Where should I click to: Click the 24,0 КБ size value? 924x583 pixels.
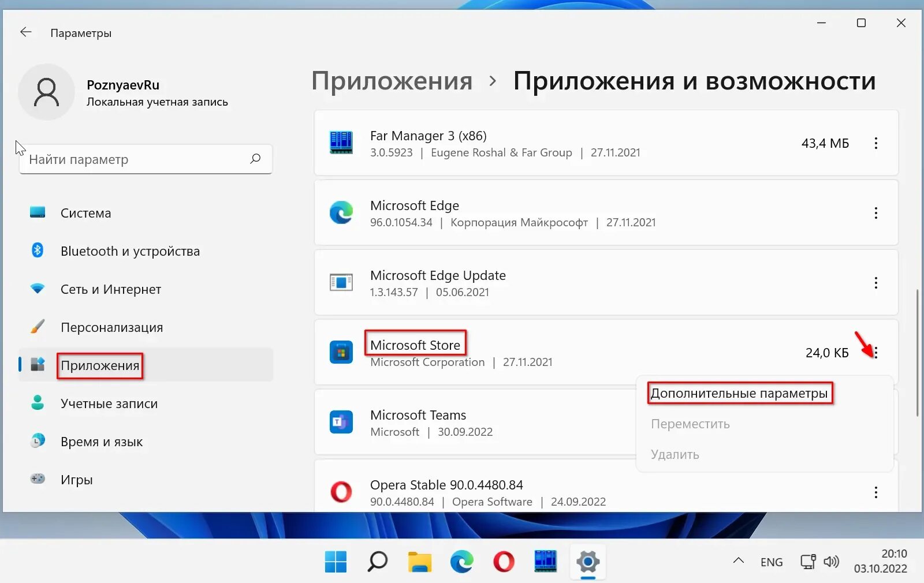coord(827,353)
